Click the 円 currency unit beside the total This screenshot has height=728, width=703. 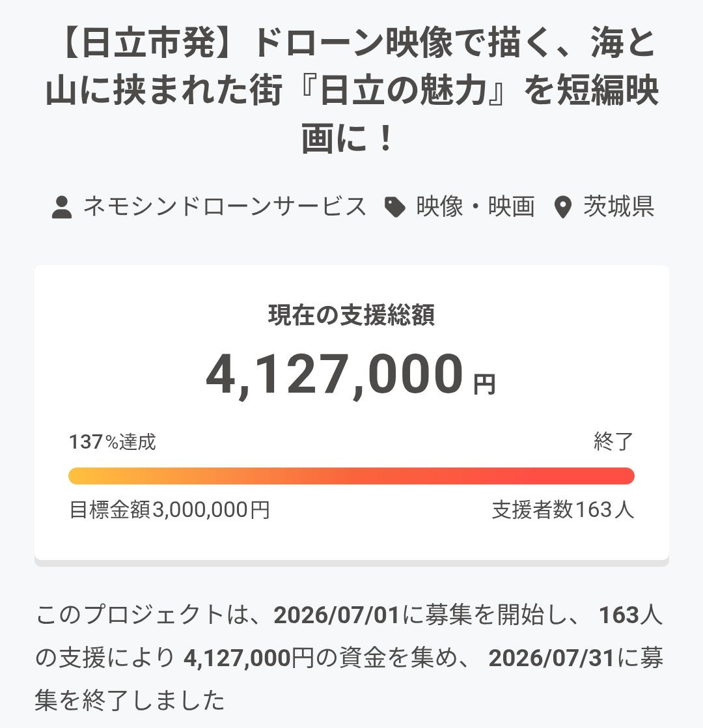pos(485,385)
